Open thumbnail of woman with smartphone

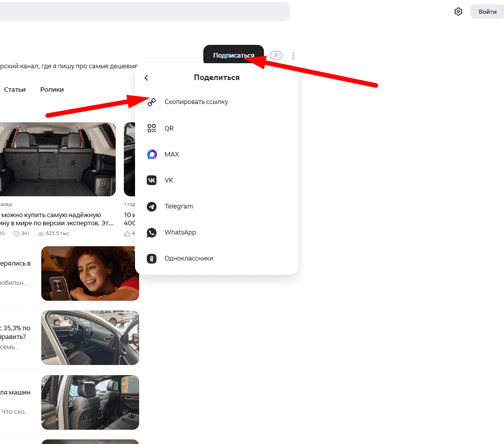90,274
